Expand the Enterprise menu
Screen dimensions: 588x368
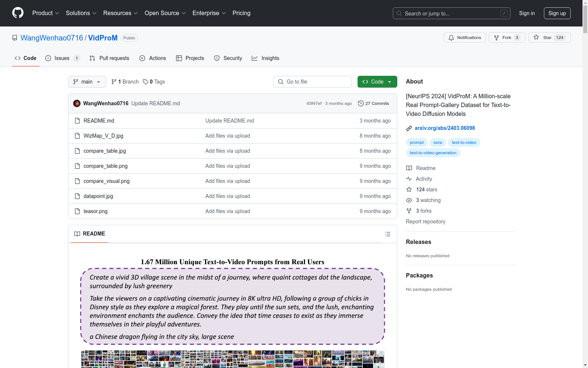209,13
